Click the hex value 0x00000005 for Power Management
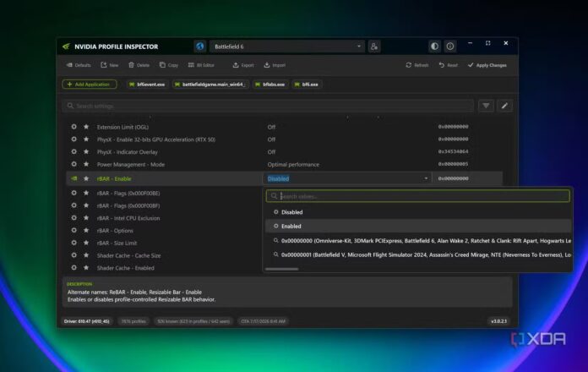The image size is (588, 372). click(453, 164)
